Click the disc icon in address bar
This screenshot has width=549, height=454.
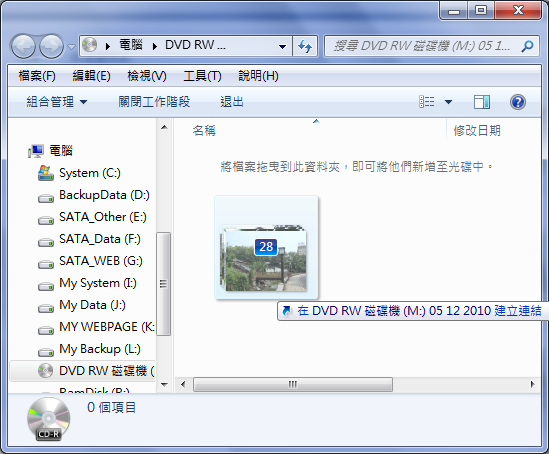(x=90, y=45)
